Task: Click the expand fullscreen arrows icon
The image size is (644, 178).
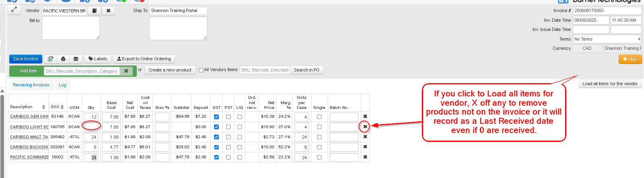Action: [x=14, y=10]
